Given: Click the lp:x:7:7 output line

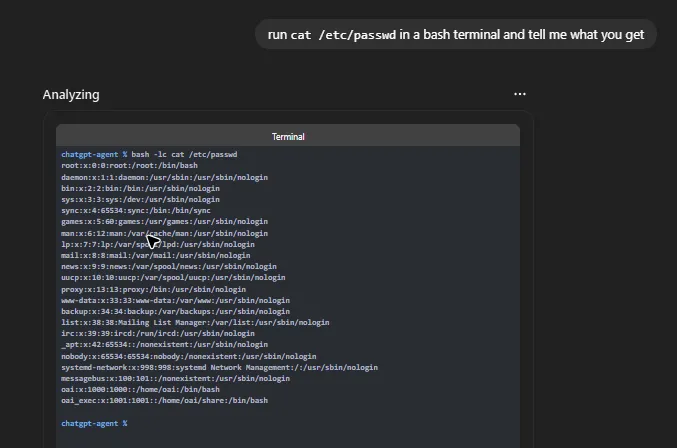Looking at the screenshot, I should point(158,244).
